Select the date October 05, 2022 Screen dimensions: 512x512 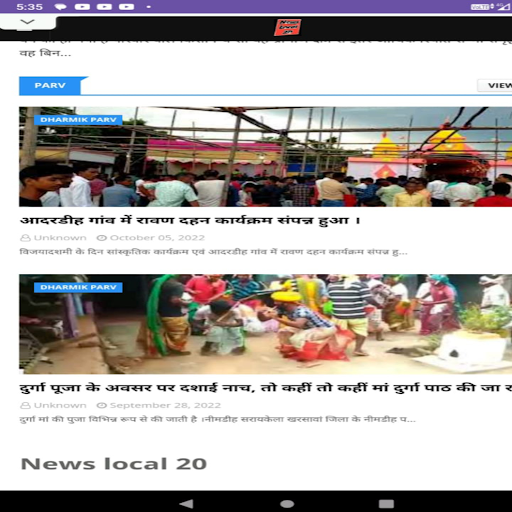tap(157, 238)
